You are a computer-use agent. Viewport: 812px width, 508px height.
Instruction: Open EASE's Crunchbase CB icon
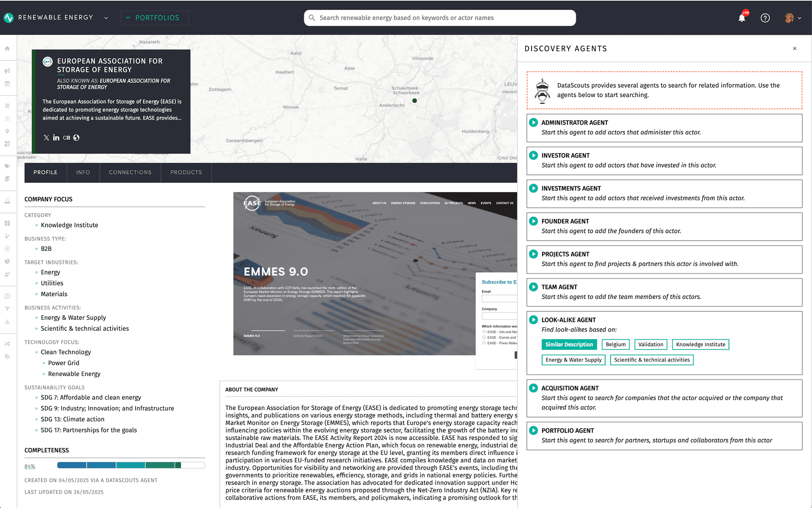click(x=66, y=137)
